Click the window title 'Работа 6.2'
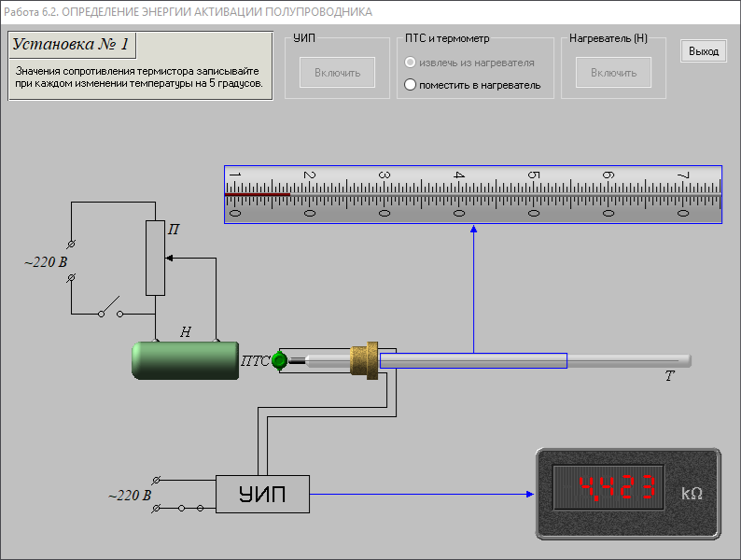This screenshot has height=560, width=741. coord(187,12)
